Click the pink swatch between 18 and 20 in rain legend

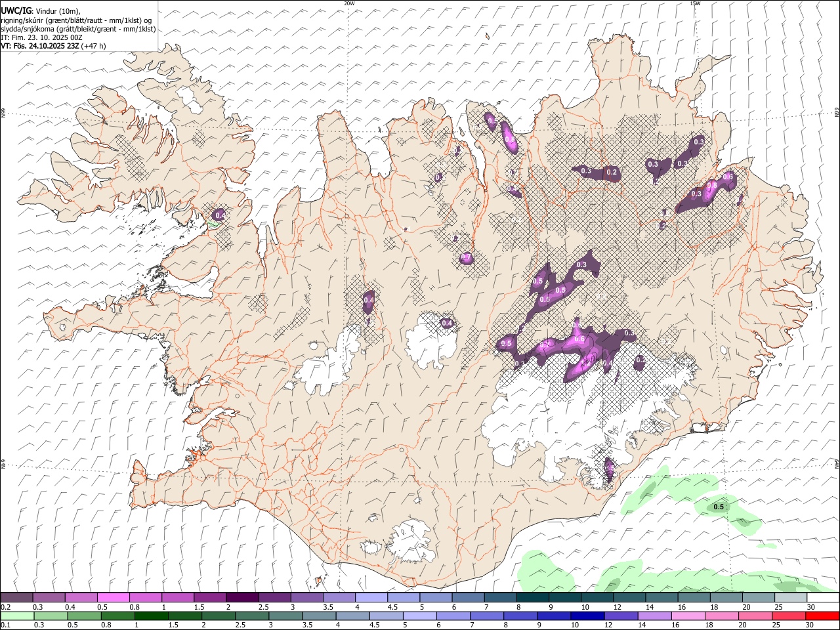coord(722,616)
